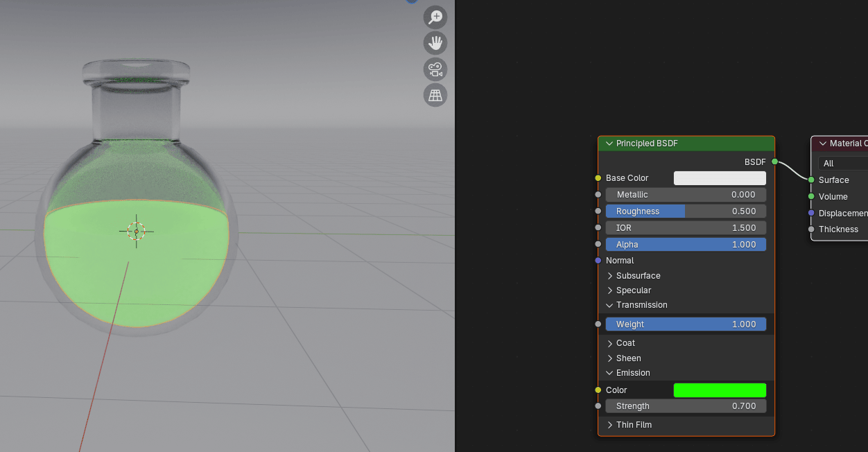Click the green Emission Color swatch

[x=720, y=390]
